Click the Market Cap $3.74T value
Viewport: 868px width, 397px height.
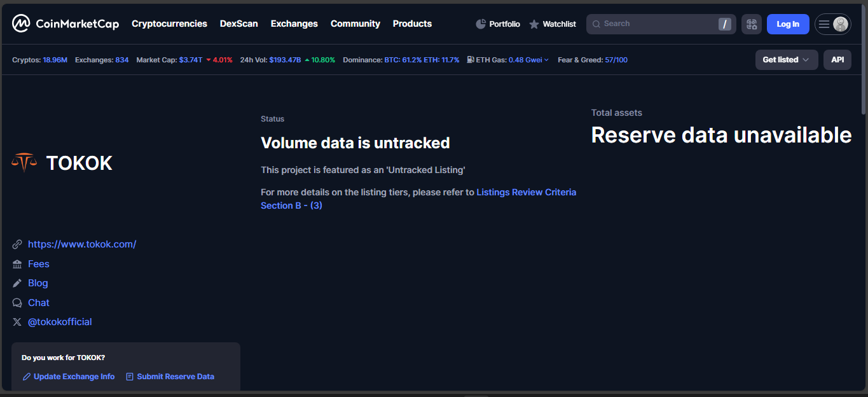pos(191,60)
